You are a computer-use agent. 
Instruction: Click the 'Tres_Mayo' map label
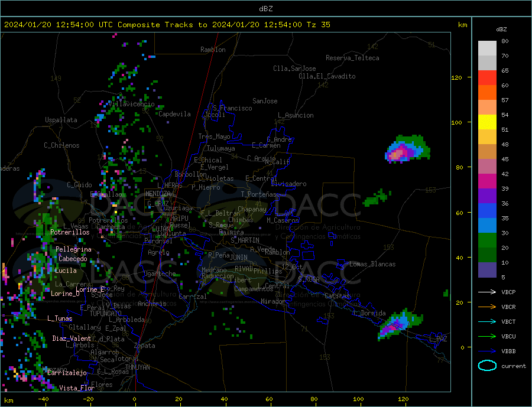click(x=215, y=136)
